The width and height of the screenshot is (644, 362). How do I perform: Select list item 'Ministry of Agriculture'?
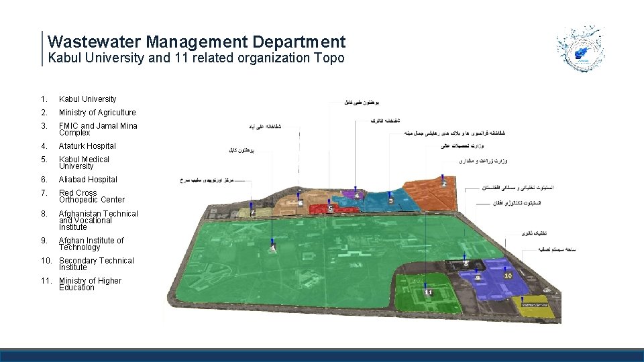point(97,113)
